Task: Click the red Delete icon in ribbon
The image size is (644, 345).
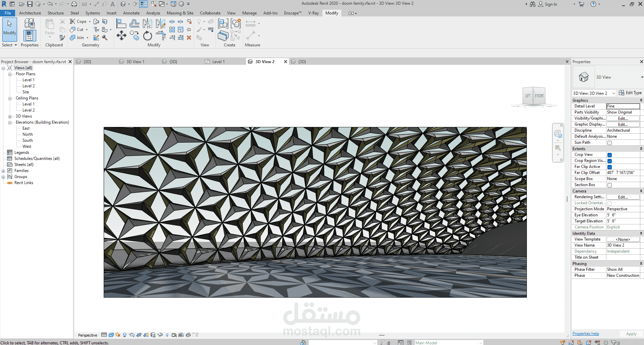Action: (189, 38)
